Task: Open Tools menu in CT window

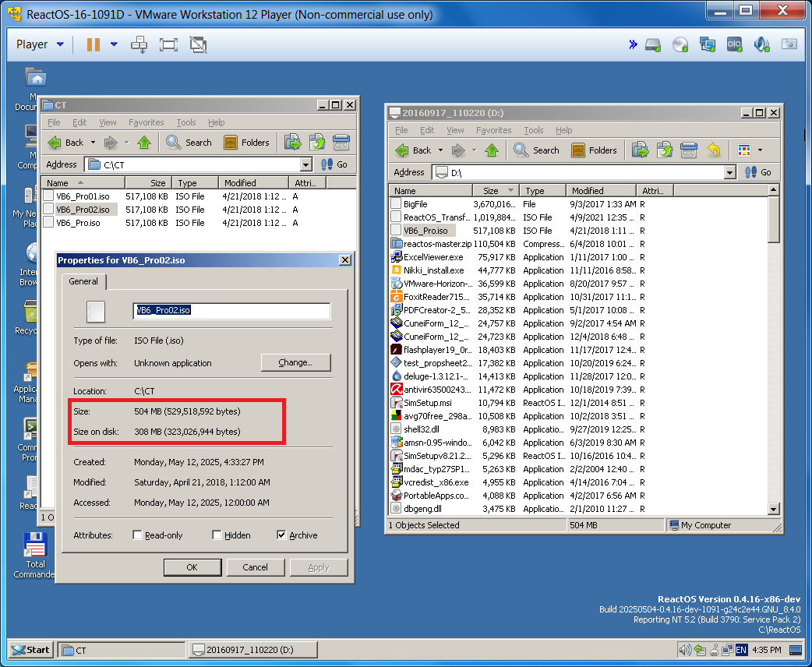Action: (186, 122)
